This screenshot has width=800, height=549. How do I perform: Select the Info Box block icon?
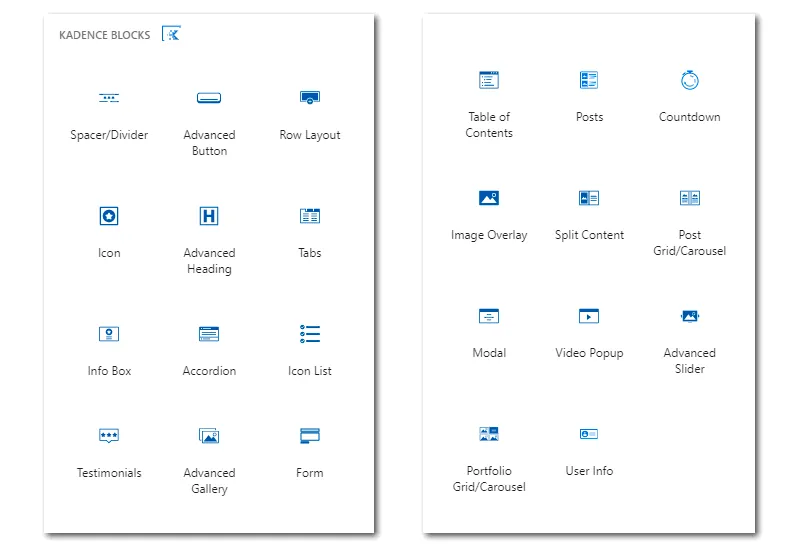click(x=109, y=334)
